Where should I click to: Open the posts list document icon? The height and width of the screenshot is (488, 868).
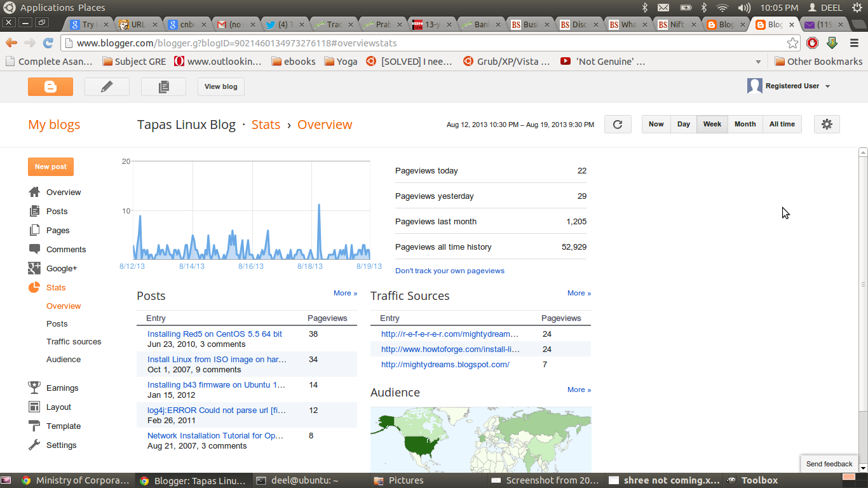(x=163, y=86)
